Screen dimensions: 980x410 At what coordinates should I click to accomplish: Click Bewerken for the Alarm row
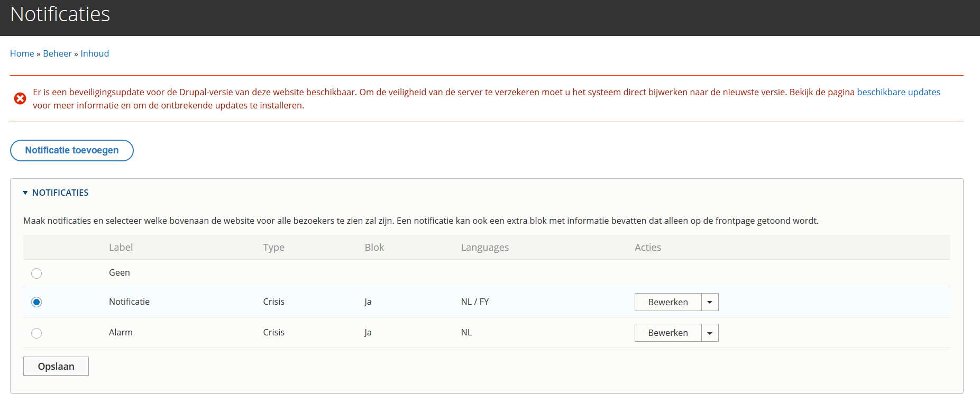click(668, 333)
